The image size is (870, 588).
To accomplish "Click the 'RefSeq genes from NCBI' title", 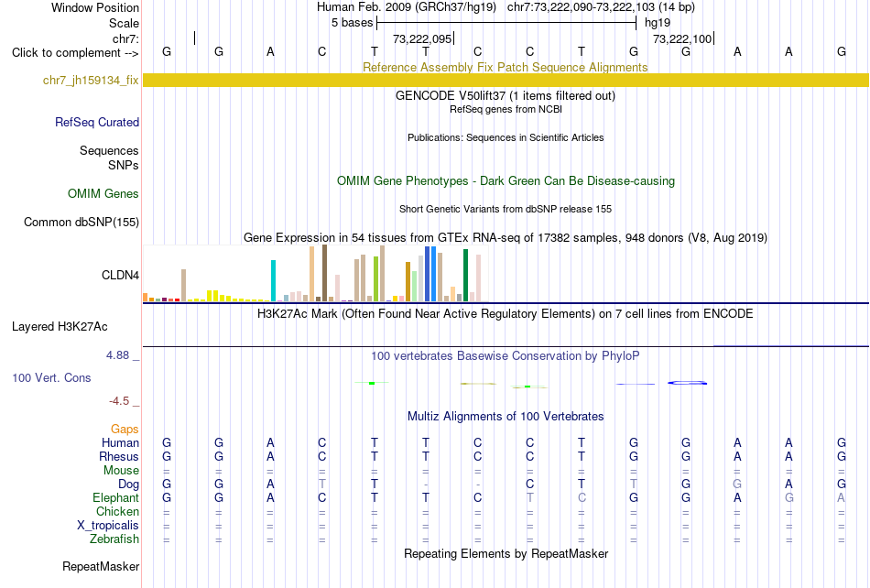I will pyautogui.click(x=506, y=109).
